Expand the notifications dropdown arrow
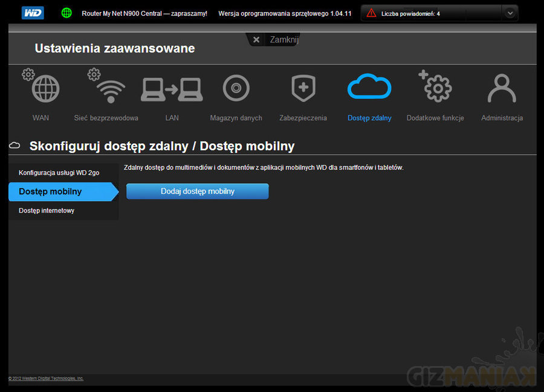This screenshot has height=392, width=544. 511,13
